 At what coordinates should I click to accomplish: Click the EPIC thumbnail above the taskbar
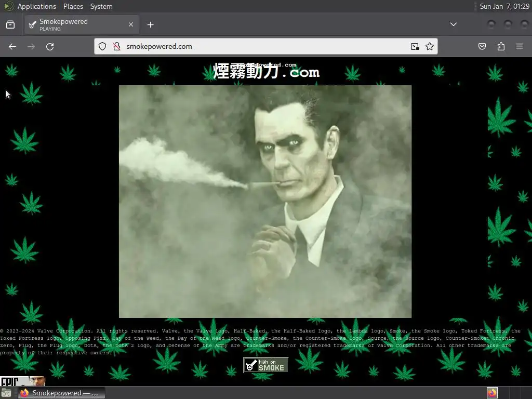(22, 381)
